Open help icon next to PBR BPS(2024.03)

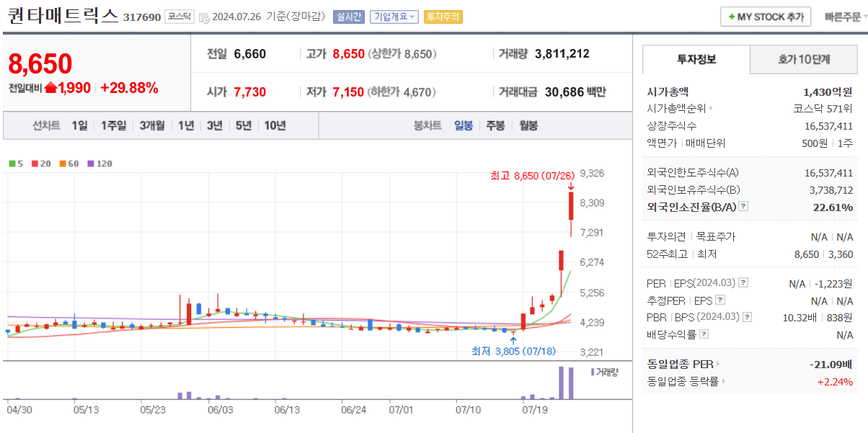coord(747,317)
